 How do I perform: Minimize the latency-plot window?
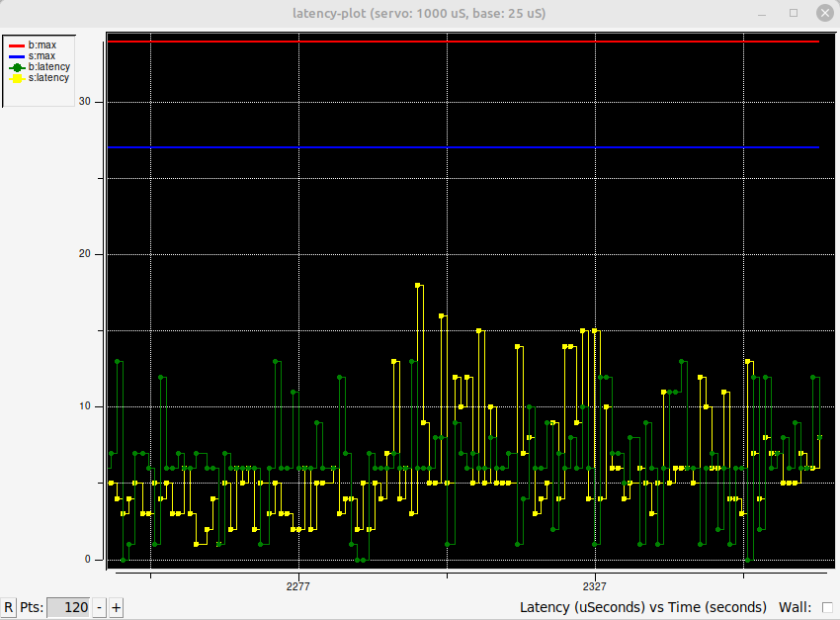pos(762,14)
